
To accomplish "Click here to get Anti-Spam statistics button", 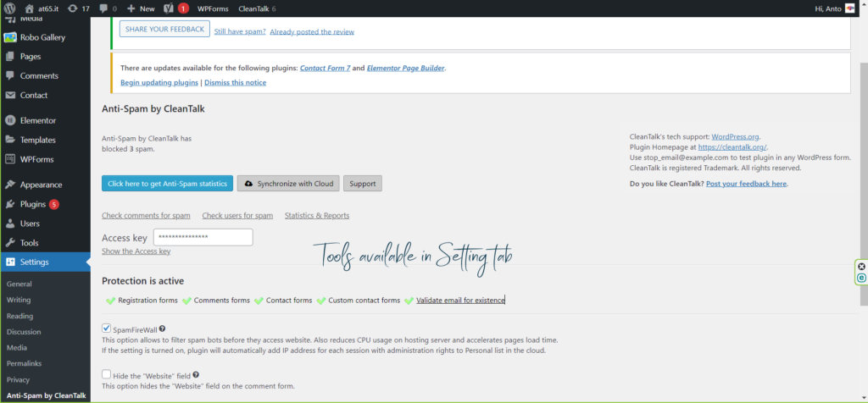I will click(168, 184).
